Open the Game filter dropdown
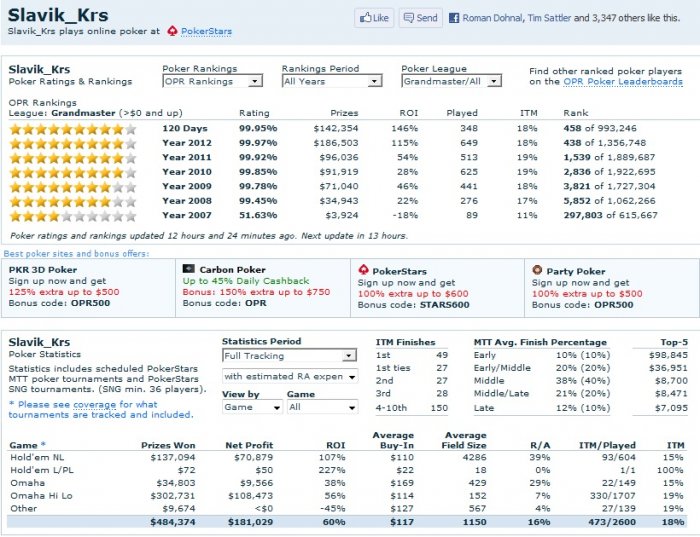700x537 pixels. 322,407
